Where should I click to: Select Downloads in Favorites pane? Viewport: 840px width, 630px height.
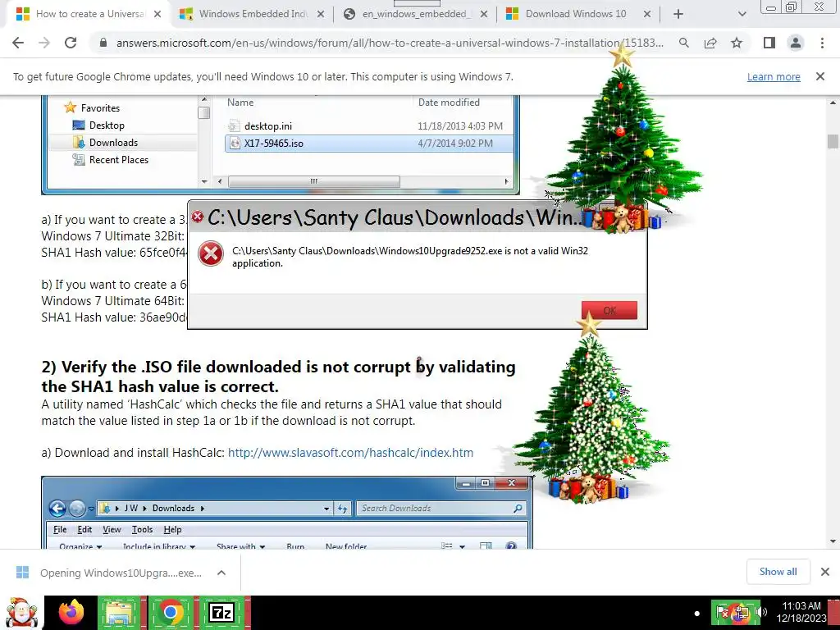pyautogui.click(x=113, y=143)
